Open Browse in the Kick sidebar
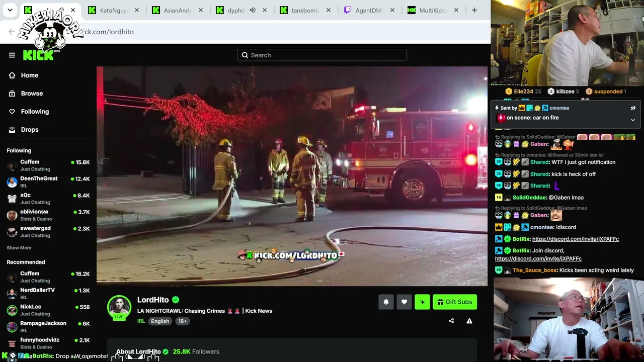 (32, 94)
